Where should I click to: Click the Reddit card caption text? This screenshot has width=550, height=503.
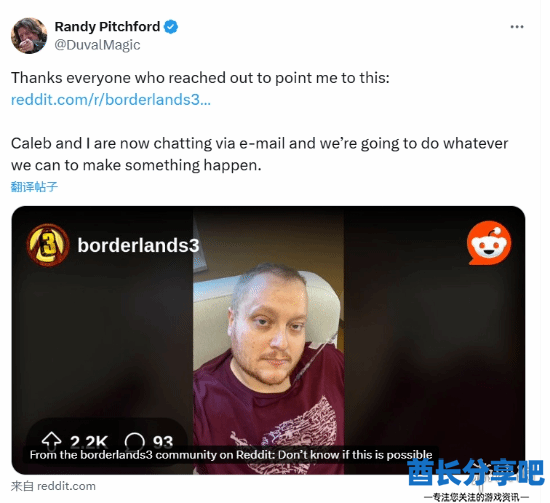coord(231,455)
